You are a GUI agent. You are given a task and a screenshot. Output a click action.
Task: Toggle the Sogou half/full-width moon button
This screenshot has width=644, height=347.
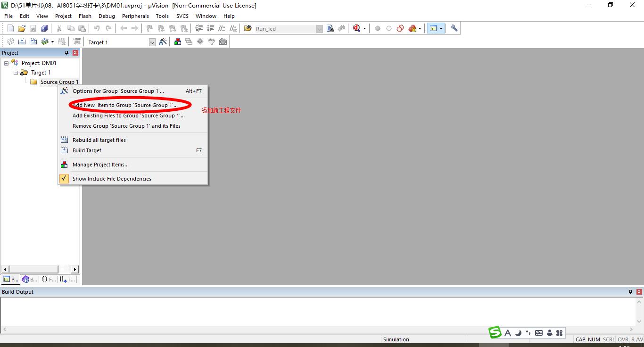(x=518, y=333)
